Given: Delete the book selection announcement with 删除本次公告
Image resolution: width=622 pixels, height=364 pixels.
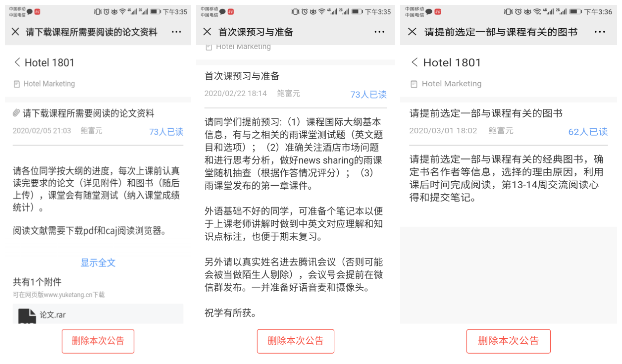Looking at the screenshot, I should coord(509,341).
